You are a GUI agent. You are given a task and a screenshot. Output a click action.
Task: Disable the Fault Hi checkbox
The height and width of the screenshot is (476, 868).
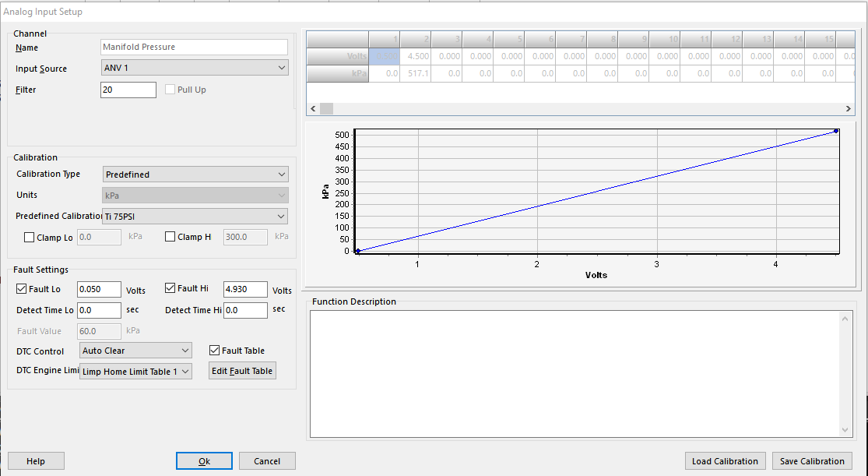[170, 289]
